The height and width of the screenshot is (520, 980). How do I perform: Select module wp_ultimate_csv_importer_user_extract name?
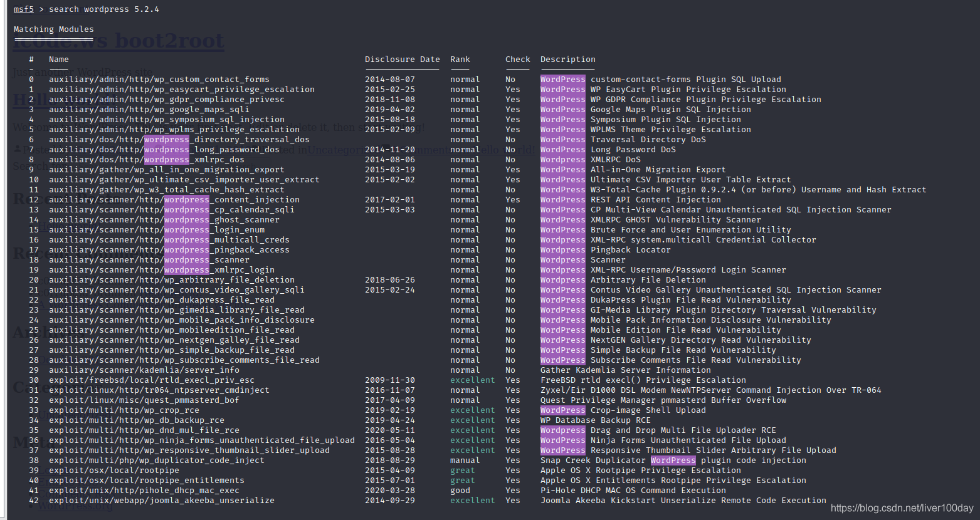coord(184,180)
